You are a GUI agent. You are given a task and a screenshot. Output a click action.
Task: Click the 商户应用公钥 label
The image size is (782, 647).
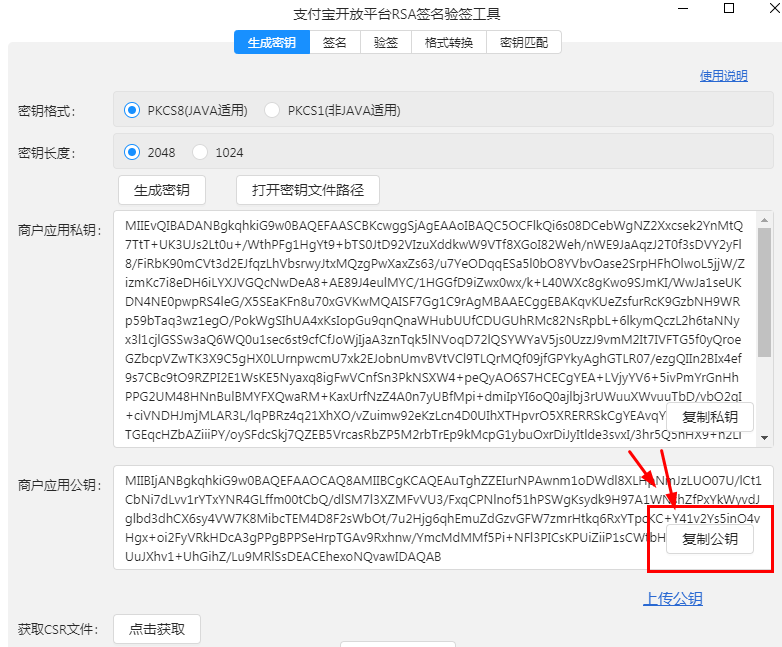tap(60, 485)
